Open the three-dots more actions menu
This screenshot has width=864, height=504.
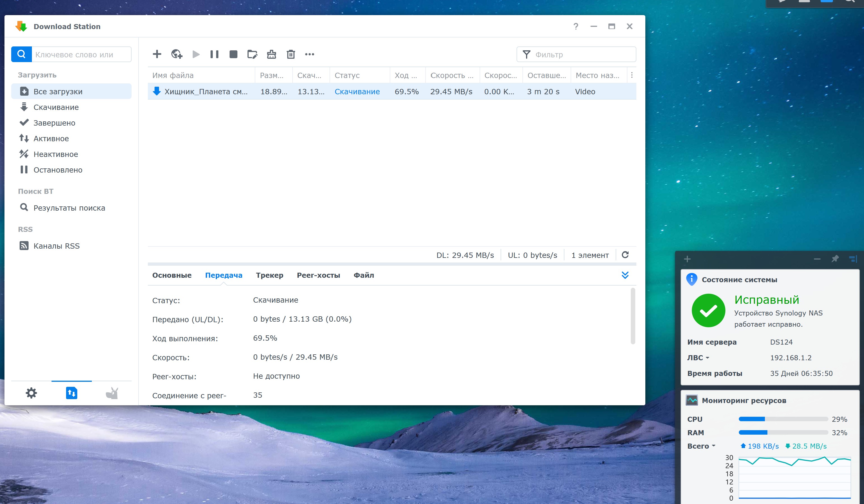pyautogui.click(x=310, y=54)
